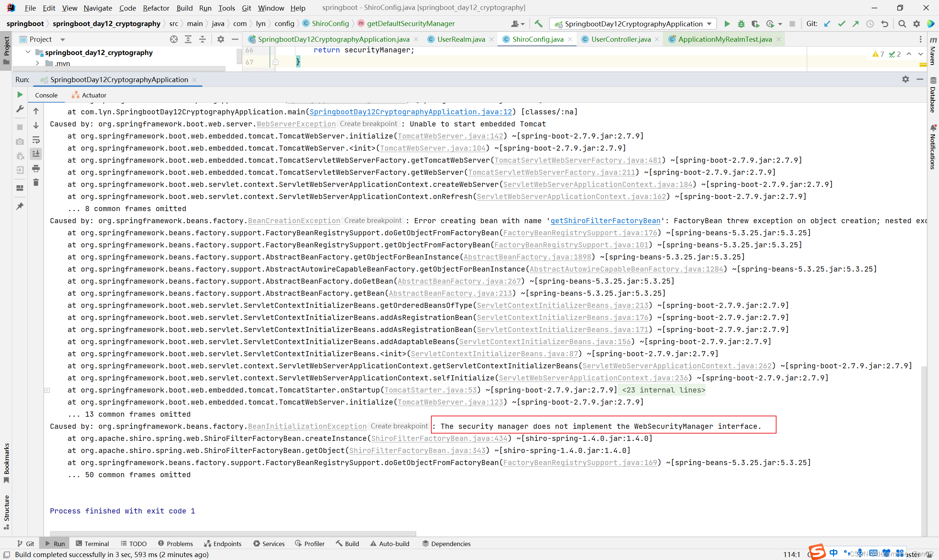
Task: Open the run configuration dropdown
Action: point(709,23)
